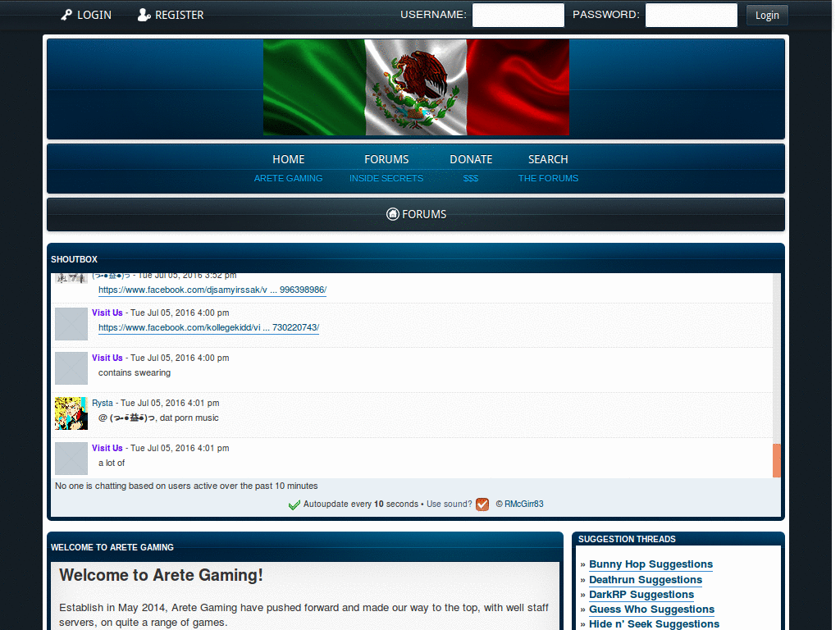Click the WELCOME TO ARETE GAMING header

click(x=112, y=547)
